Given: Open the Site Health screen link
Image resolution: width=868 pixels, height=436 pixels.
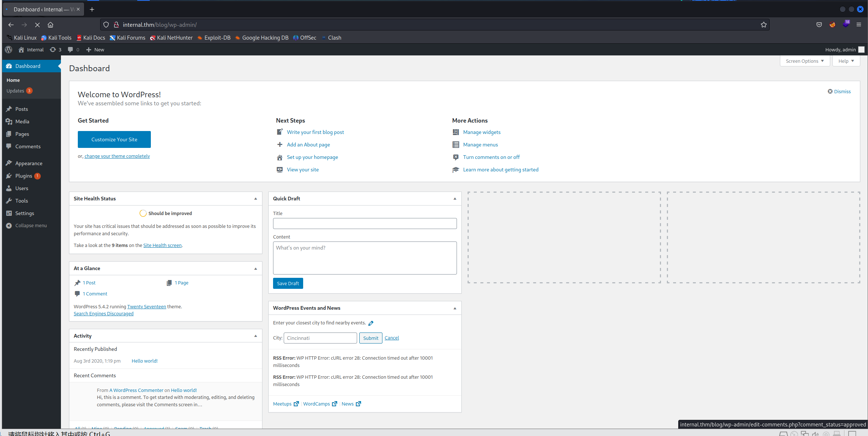Looking at the screenshot, I should point(162,245).
